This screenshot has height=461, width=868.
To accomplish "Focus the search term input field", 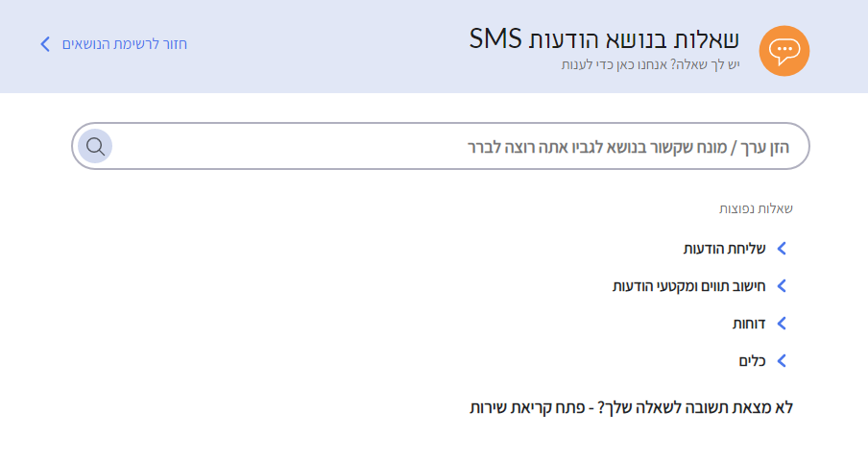I will (x=441, y=146).
